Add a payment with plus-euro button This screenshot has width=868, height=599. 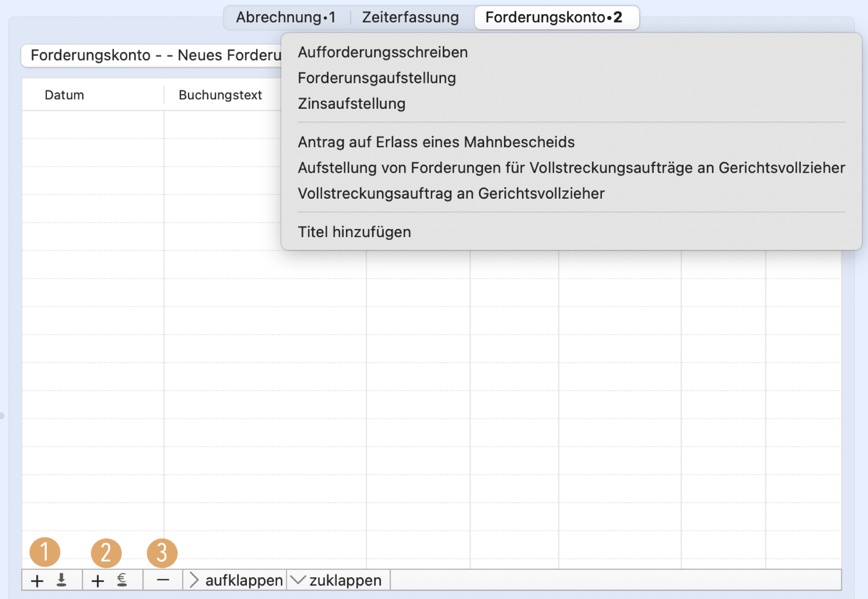(x=113, y=580)
